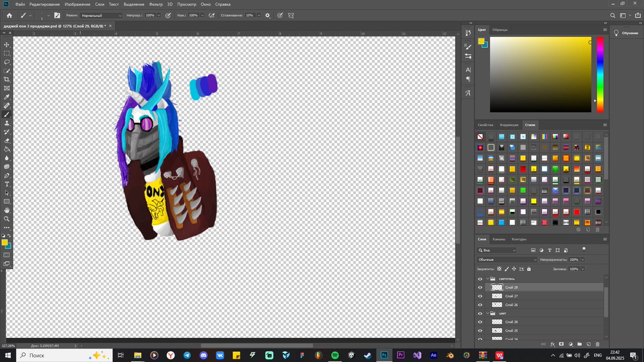Image resolution: width=644 pixels, height=362 pixels.
Task: Select the Pen tool
Action: click(7, 175)
